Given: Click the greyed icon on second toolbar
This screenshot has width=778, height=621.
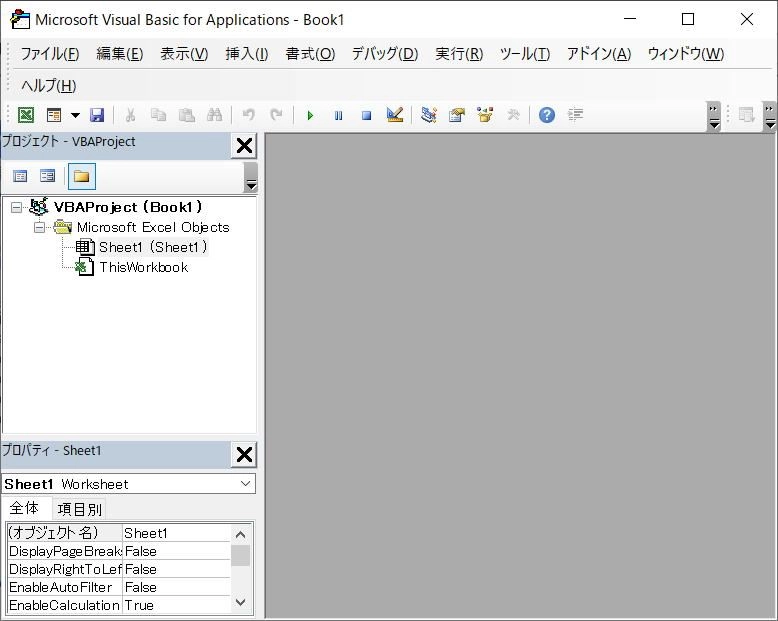Looking at the screenshot, I should pyautogui.click(x=747, y=115).
